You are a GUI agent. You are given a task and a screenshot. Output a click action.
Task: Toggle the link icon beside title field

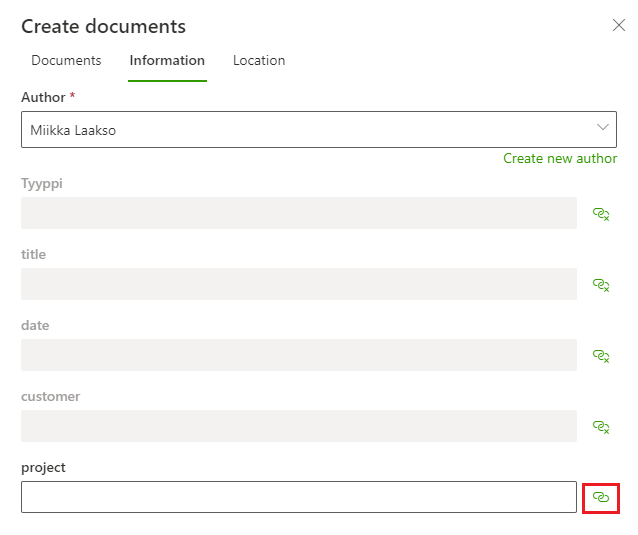601,284
